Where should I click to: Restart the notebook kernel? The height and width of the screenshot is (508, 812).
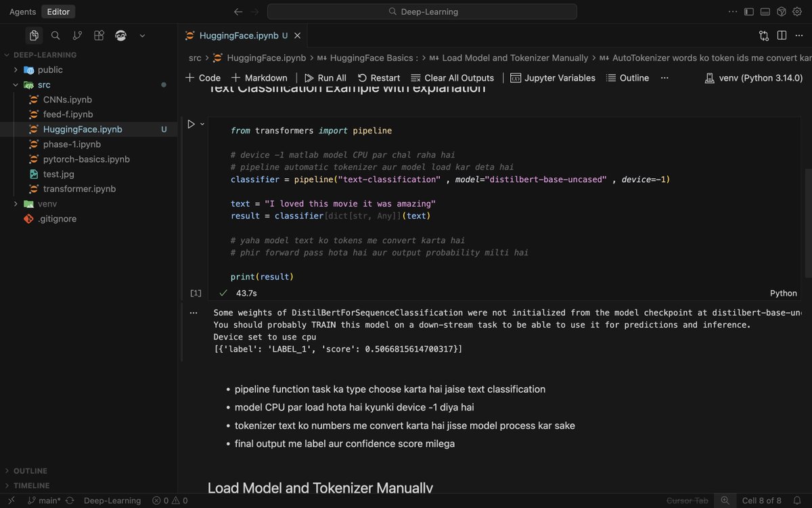tap(379, 78)
